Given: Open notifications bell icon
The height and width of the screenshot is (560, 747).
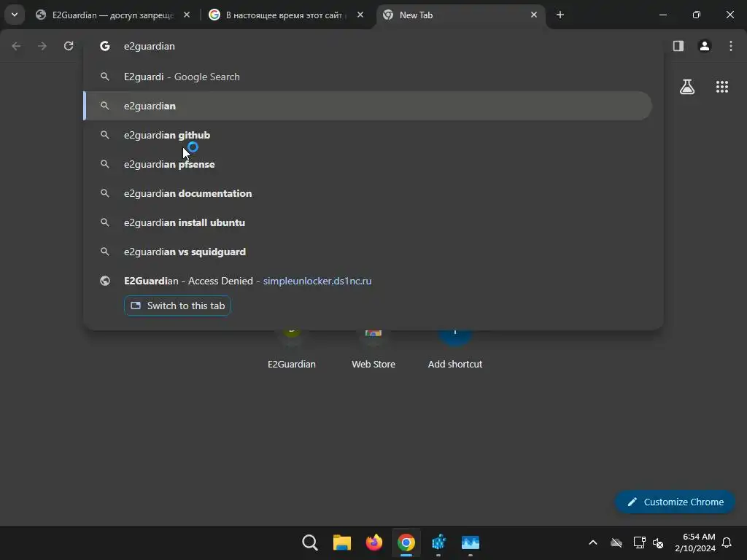Looking at the screenshot, I should (x=727, y=542).
